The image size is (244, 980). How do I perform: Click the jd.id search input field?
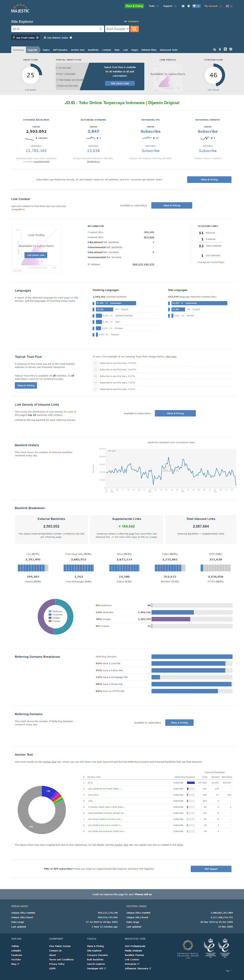click(57, 29)
